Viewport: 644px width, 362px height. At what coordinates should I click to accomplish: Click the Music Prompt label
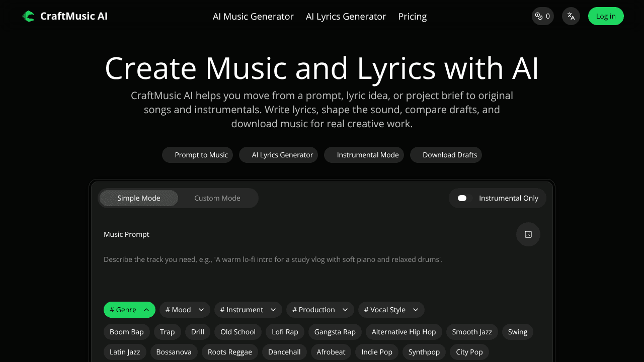tap(126, 234)
